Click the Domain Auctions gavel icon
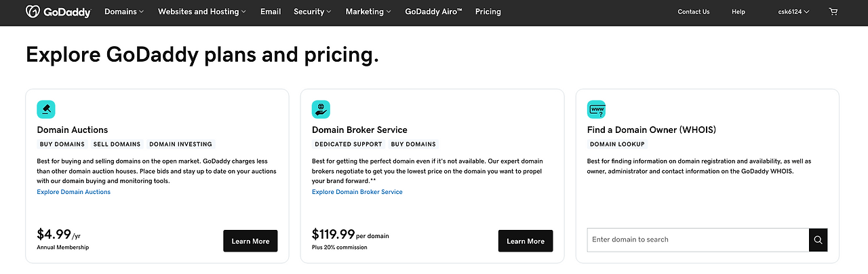Image resolution: width=868 pixels, height=274 pixels. point(46,109)
